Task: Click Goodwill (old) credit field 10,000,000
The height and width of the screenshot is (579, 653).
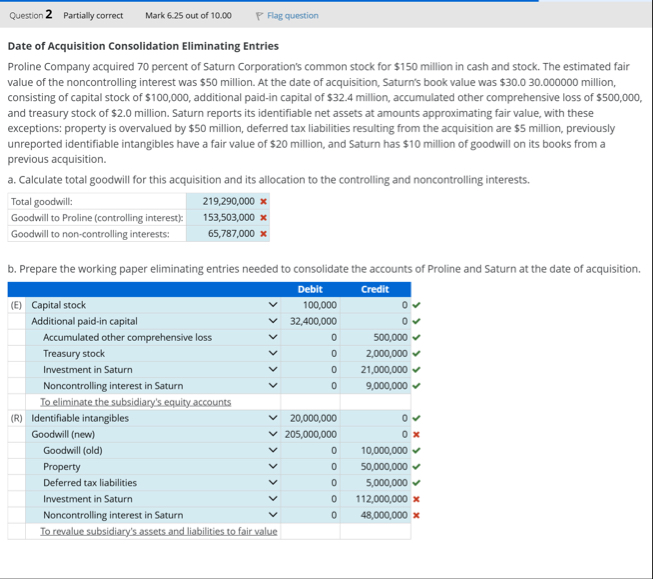Action: coord(375,450)
